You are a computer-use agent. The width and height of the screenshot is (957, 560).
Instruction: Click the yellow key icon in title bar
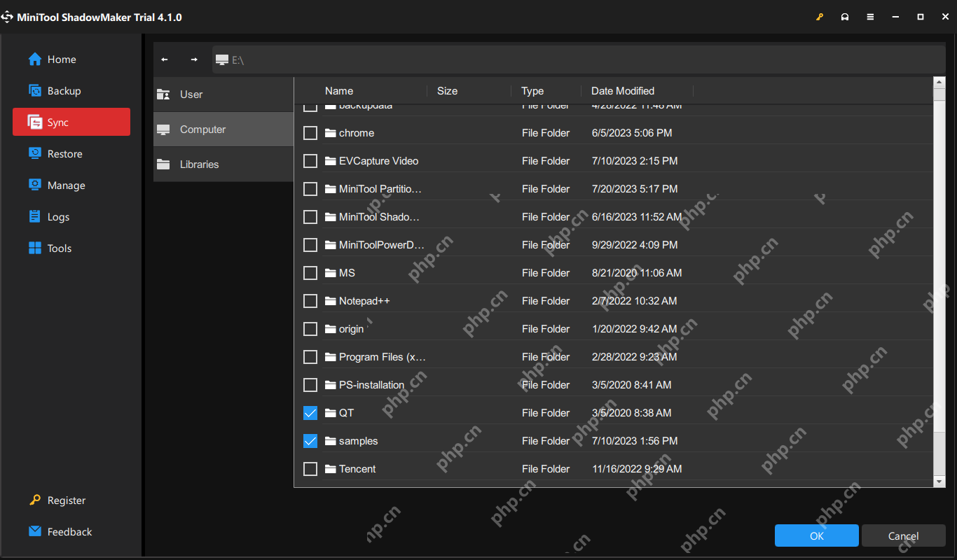click(820, 17)
